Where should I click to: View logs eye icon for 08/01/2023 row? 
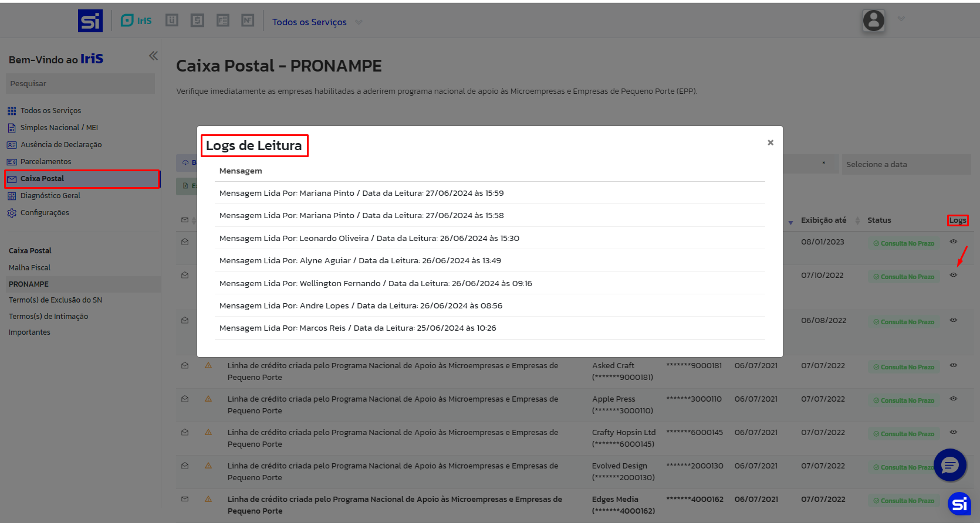pyautogui.click(x=954, y=242)
